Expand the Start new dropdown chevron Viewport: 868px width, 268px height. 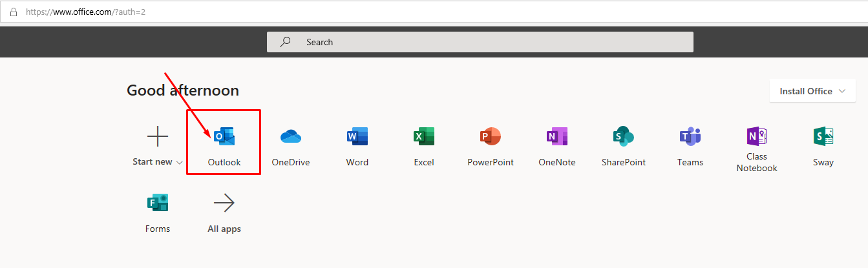pos(179,163)
